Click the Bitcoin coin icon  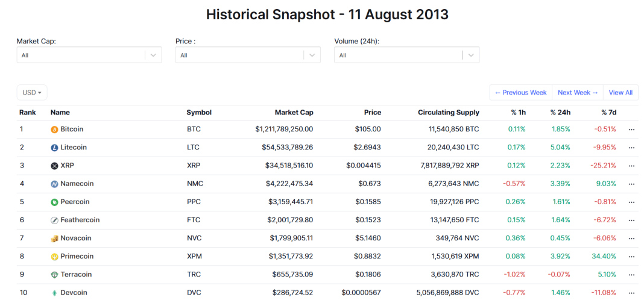[54, 130]
